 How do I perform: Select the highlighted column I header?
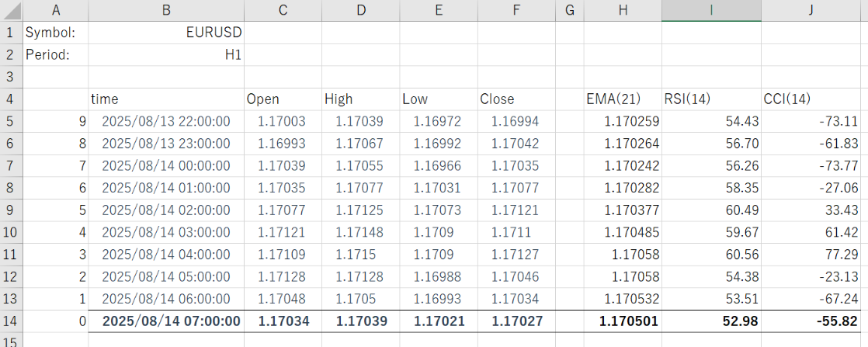click(x=711, y=10)
